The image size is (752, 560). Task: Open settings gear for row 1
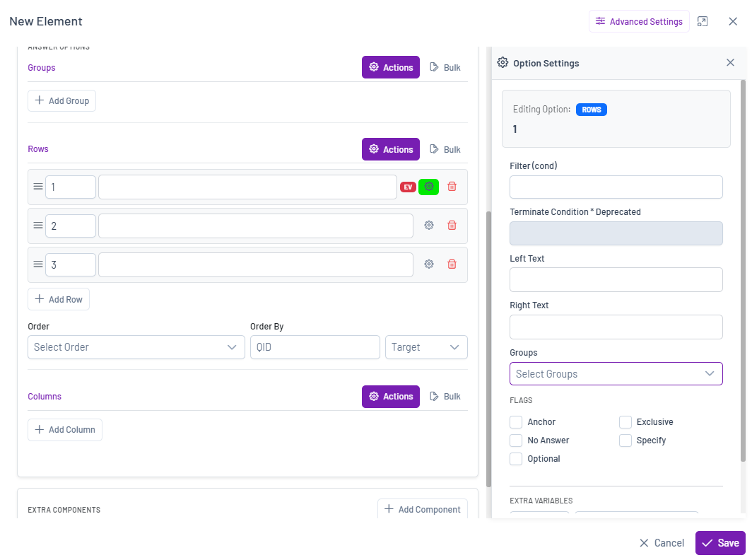[428, 187]
